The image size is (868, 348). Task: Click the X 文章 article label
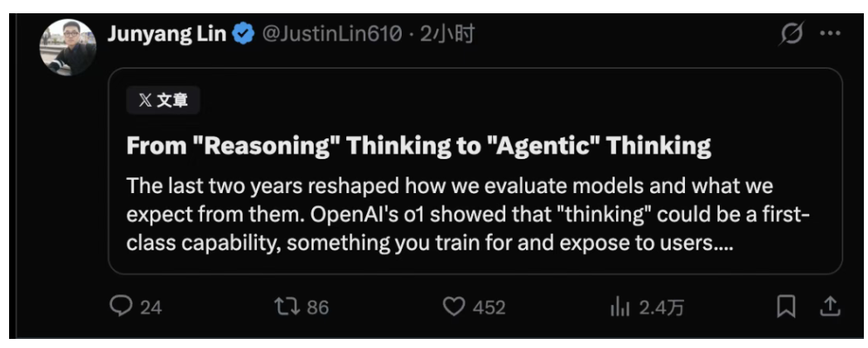tap(163, 101)
